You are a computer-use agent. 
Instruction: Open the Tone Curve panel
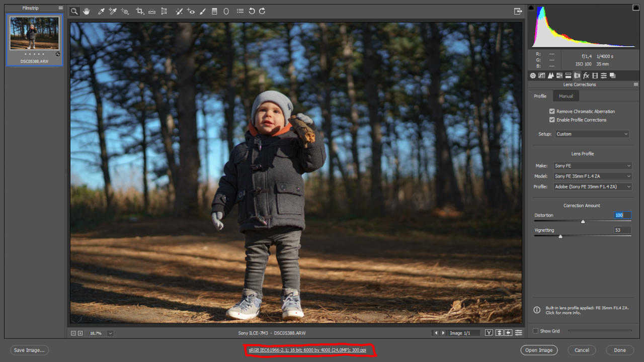(x=541, y=75)
